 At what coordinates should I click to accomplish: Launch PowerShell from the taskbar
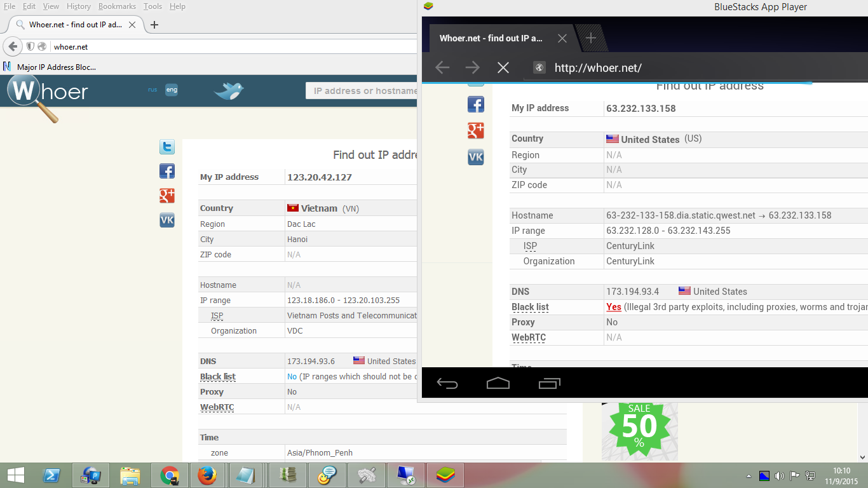coord(51,475)
